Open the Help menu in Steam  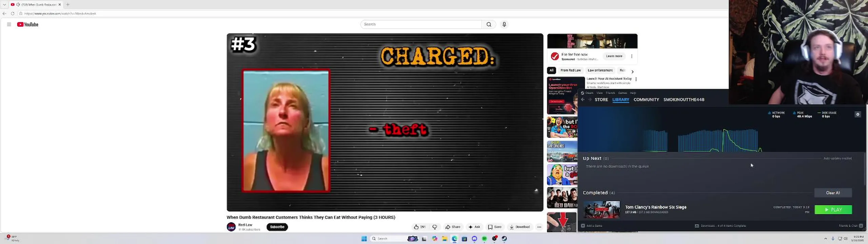(633, 93)
